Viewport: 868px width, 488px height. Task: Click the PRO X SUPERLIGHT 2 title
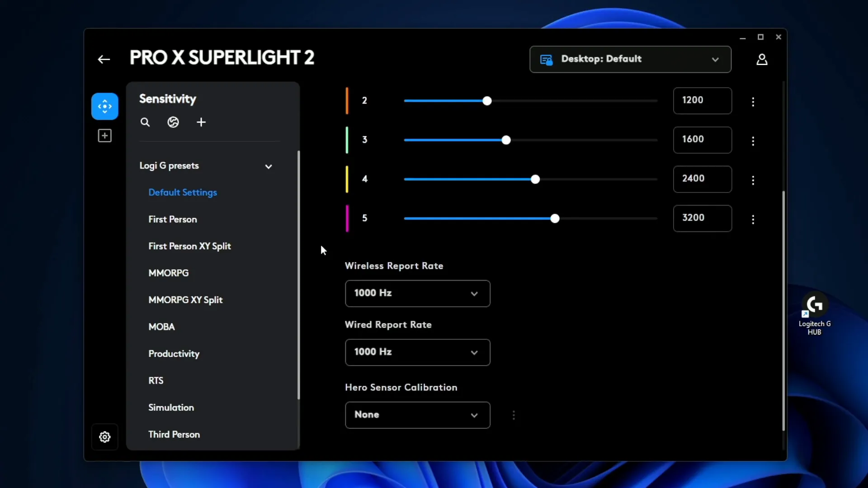pos(222,58)
